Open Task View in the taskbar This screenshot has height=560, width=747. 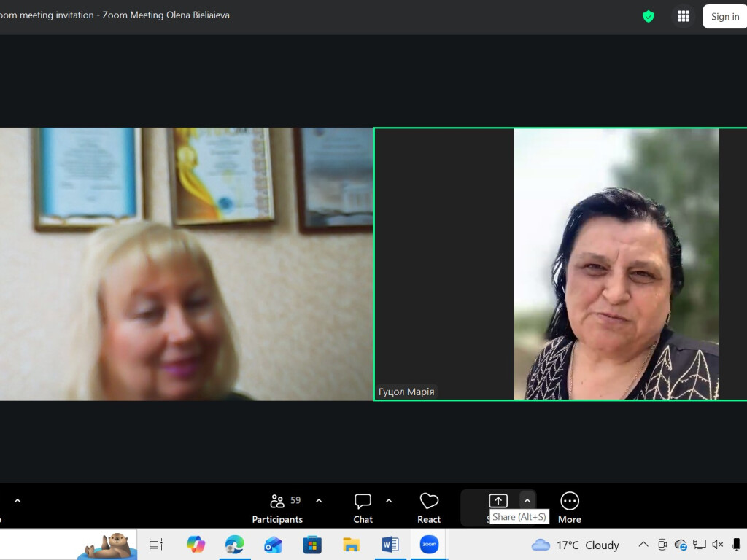[156, 544]
